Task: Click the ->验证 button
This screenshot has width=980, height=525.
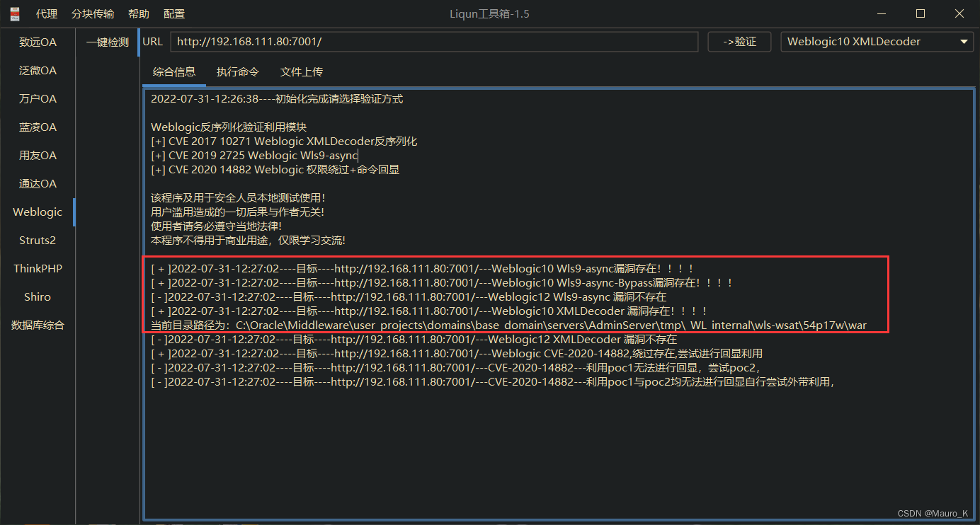Action: pyautogui.click(x=739, y=42)
